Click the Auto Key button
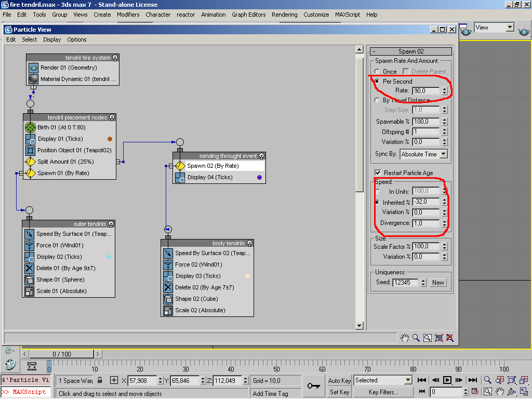Screen dimensions: 532x399 (x=339, y=381)
